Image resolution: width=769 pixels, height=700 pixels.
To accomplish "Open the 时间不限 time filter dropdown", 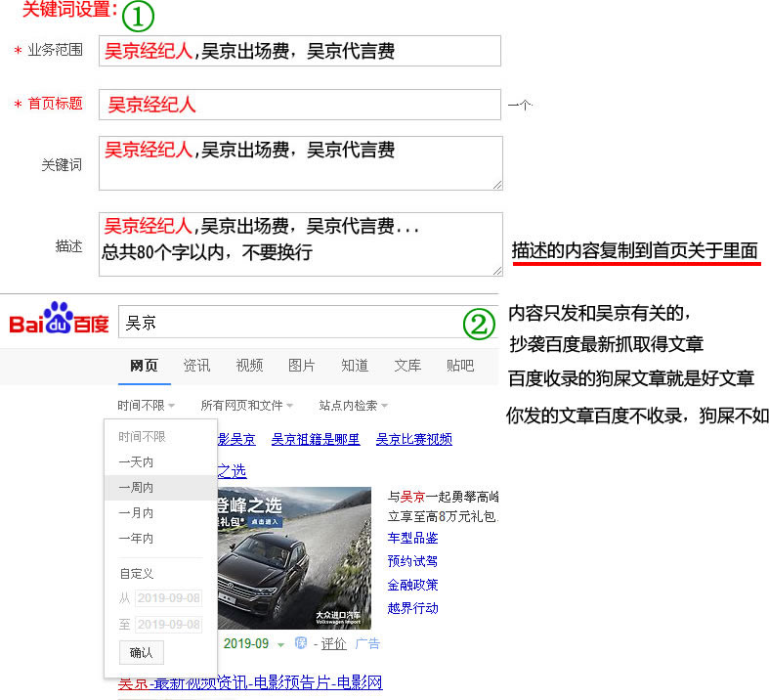I will (x=146, y=405).
